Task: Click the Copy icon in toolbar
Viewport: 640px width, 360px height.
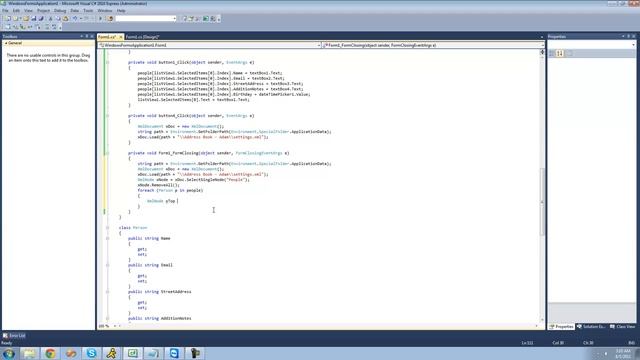Action: click(x=58, y=18)
